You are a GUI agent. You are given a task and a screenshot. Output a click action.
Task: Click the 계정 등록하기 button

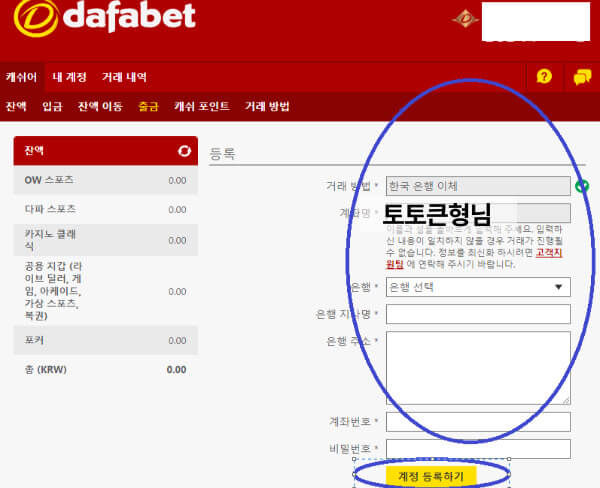point(431,476)
